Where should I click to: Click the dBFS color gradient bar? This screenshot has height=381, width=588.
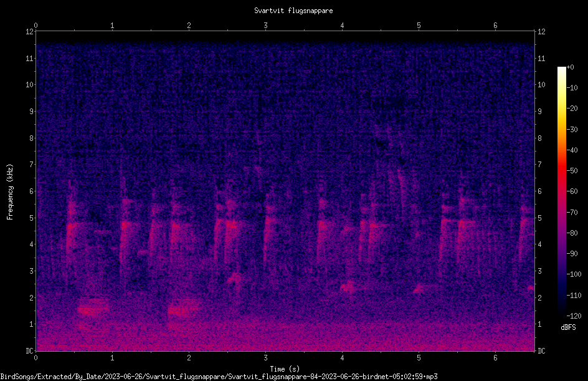coord(562,191)
